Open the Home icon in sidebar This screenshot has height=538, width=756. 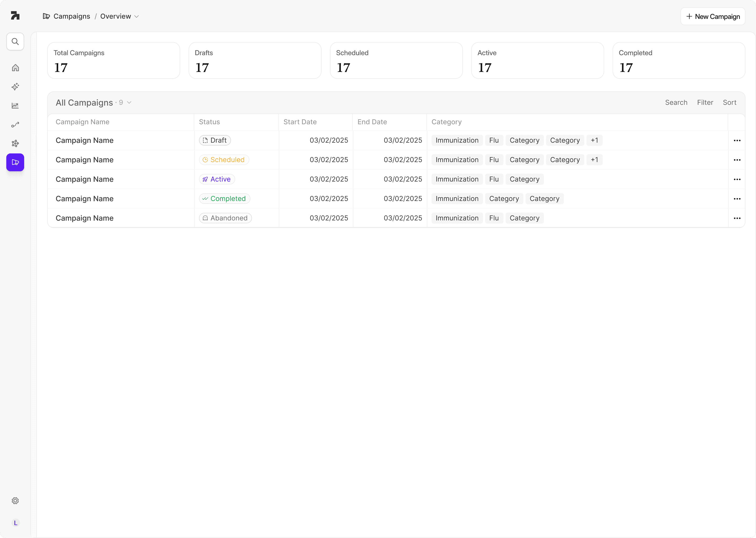point(15,68)
